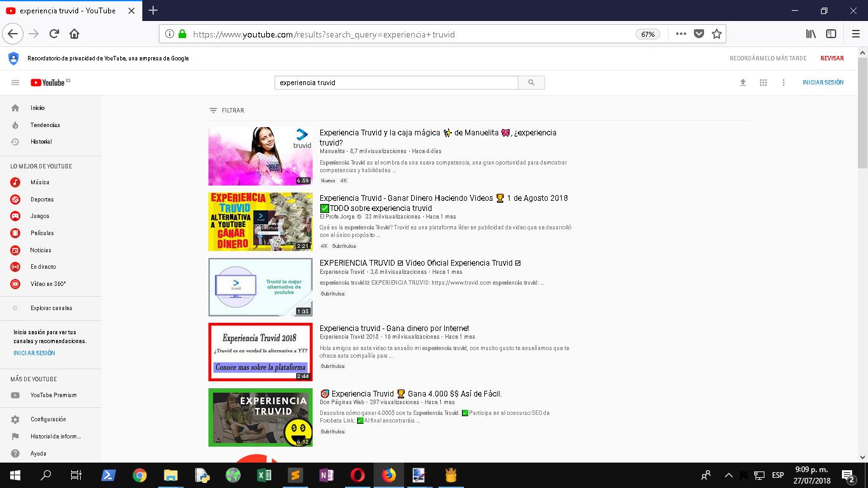Click the Firefox address bar URL
The width and height of the screenshot is (868, 488).
pos(323,34)
